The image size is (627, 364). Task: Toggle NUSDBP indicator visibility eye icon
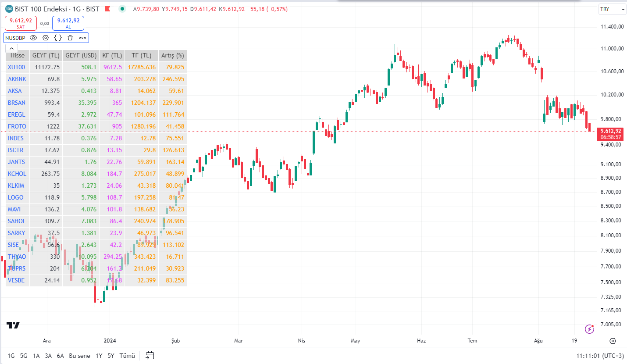pos(33,38)
